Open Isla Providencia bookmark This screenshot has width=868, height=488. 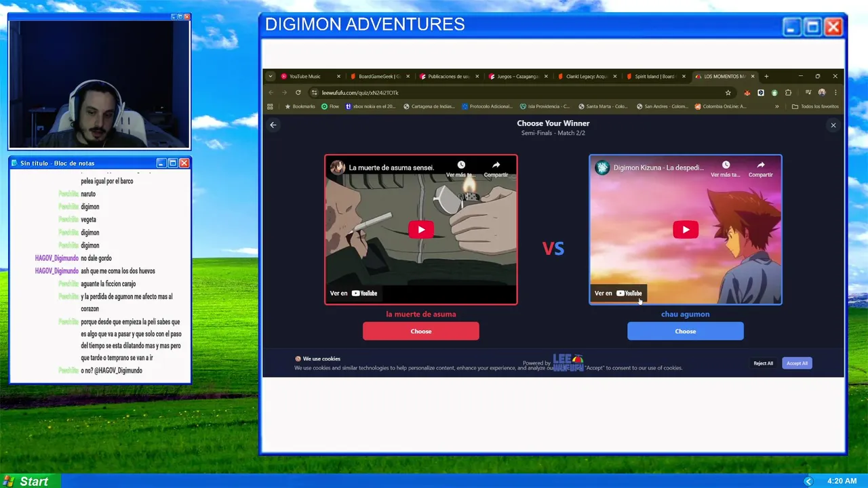coord(546,106)
